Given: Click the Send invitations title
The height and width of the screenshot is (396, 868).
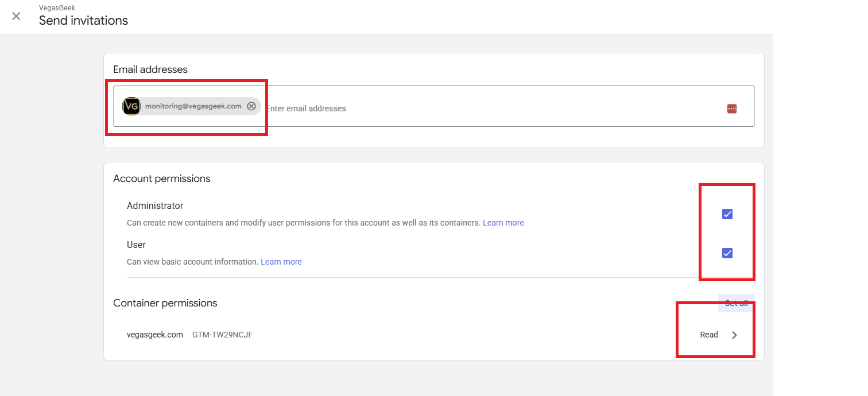Looking at the screenshot, I should [x=83, y=21].
